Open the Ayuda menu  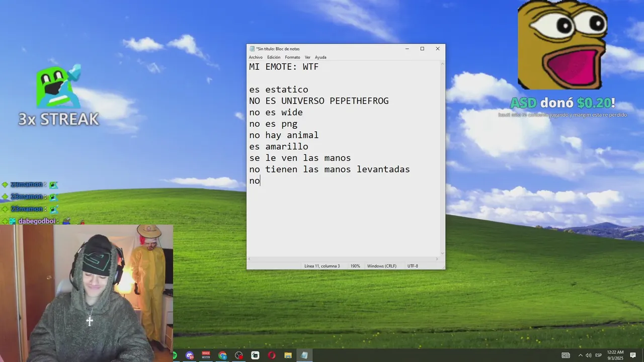point(320,57)
